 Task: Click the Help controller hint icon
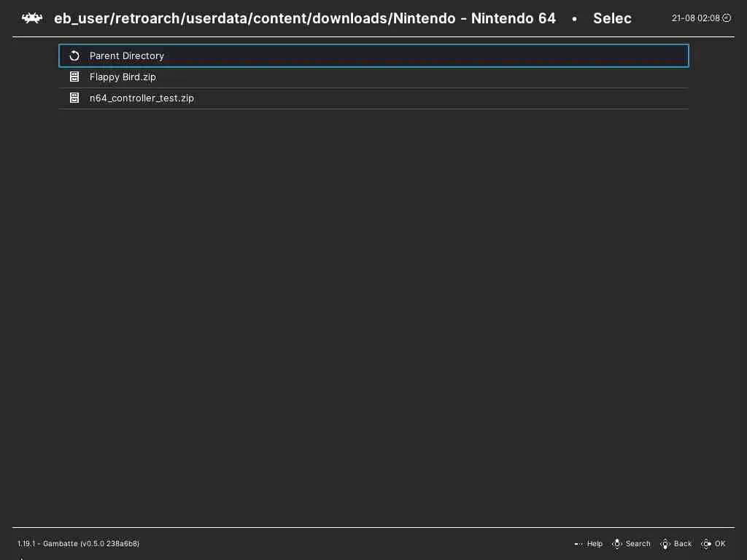click(578, 544)
